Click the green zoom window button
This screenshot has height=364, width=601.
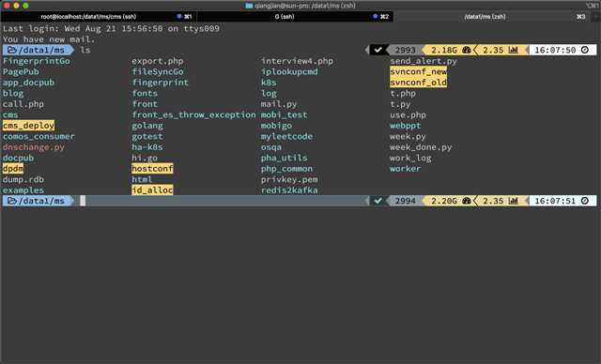25,6
